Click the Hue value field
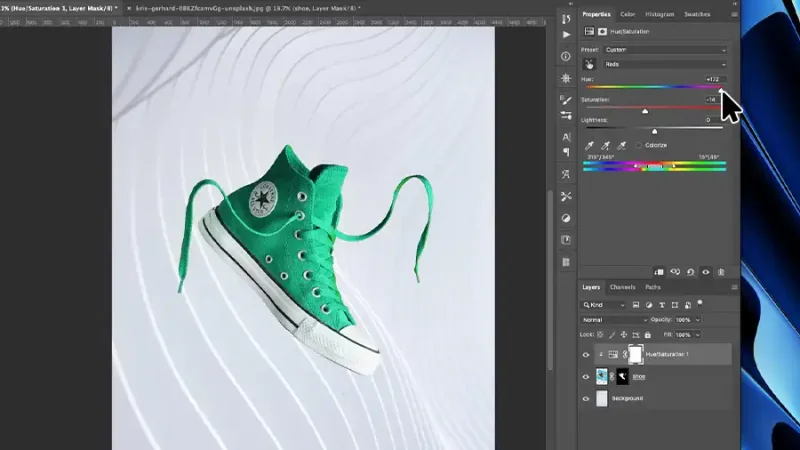The image size is (800, 450). pyautogui.click(x=714, y=79)
